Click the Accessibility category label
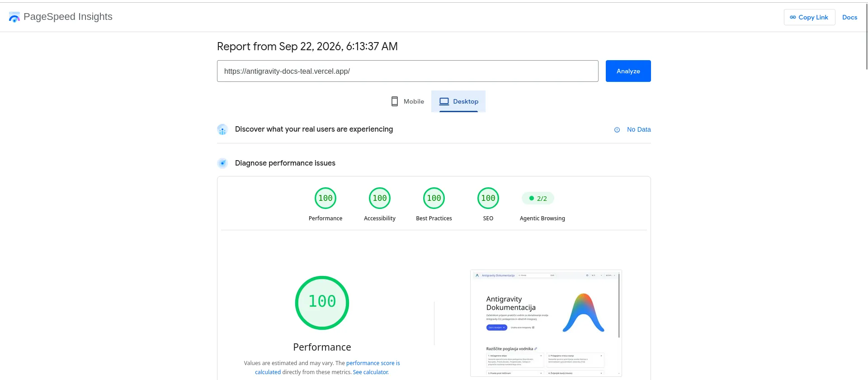 [380, 218]
